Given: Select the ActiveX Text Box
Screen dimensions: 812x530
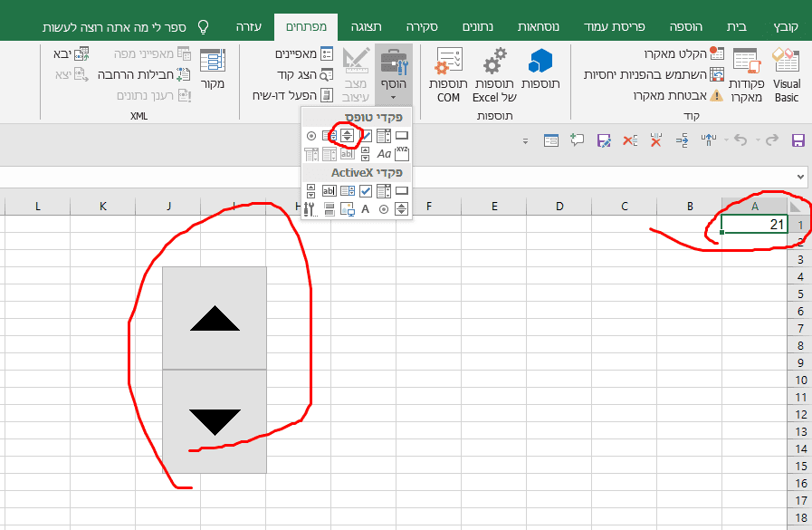Looking at the screenshot, I should pyautogui.click(x=330, y=190).
